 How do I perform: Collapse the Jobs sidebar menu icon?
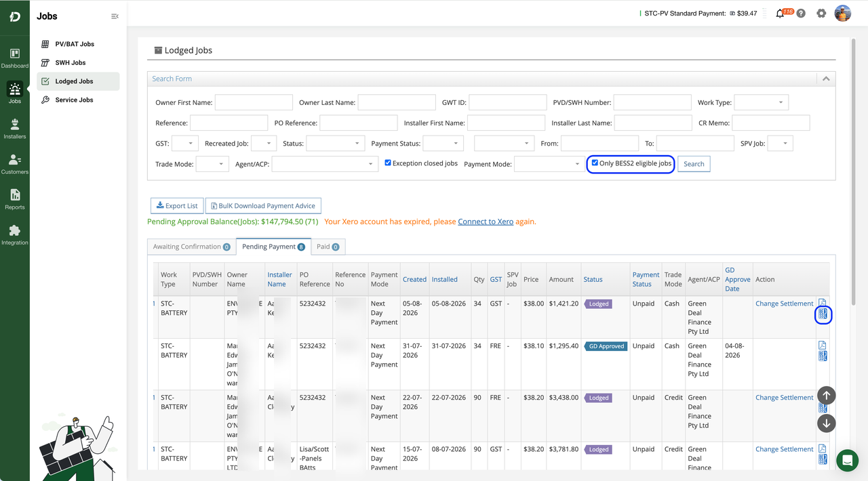click(x=115, y=16)
